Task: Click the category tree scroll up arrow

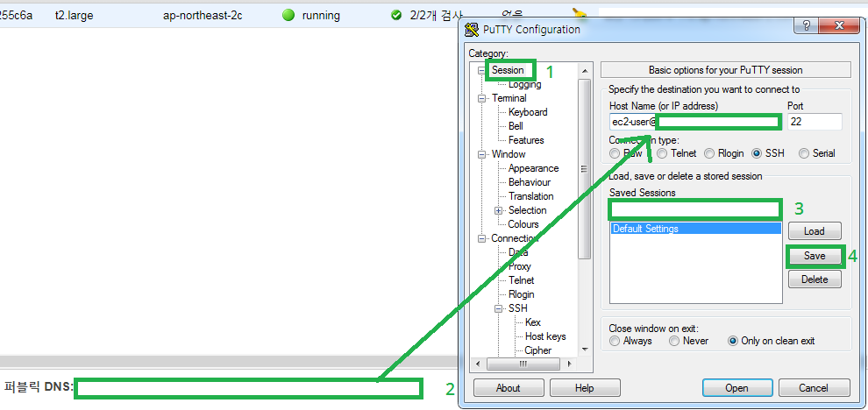Action: point(584,70)
